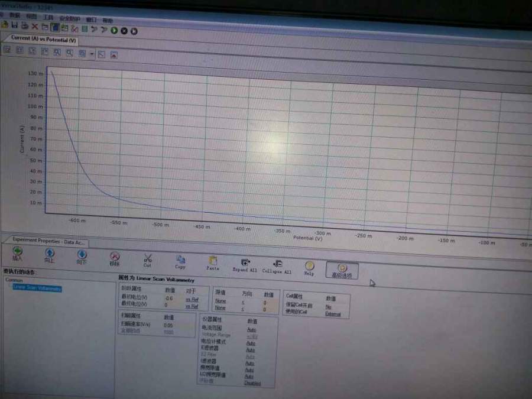Screen dimensions: 532x399
Task: Click the Disabled link in instrument properties
Action: click(x=252, y=383)
